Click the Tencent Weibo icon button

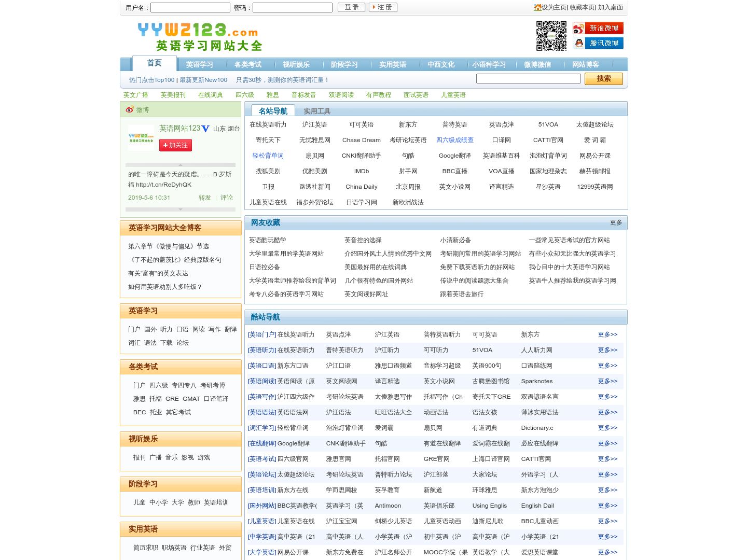coord(598,43)
